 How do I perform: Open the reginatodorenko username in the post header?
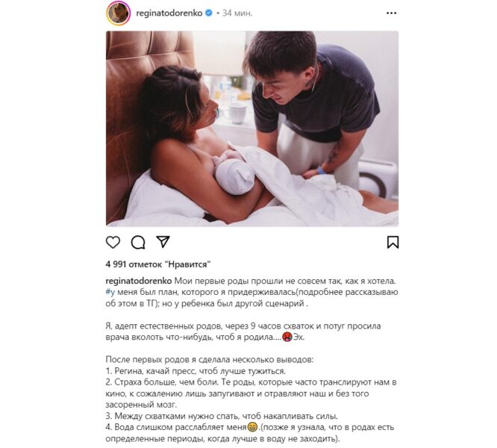[169, 13]
